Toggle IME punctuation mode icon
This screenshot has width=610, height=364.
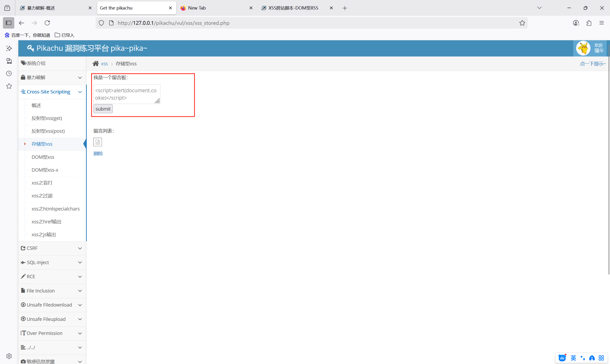click(583, 358)
